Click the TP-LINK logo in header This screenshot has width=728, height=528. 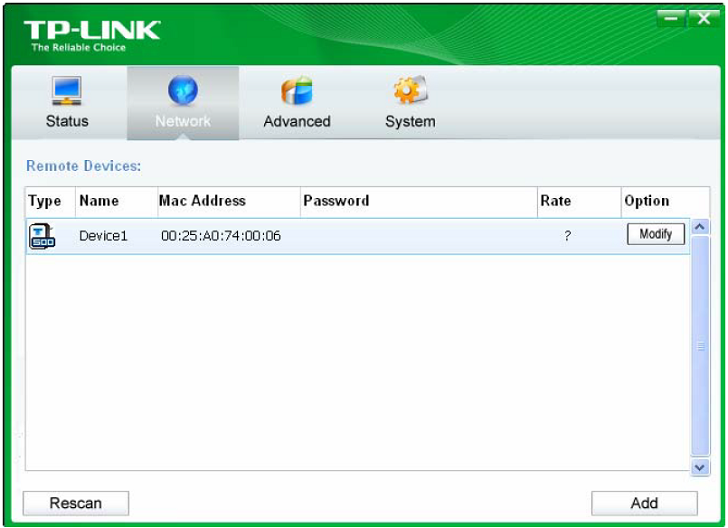(x=91, y=34)
